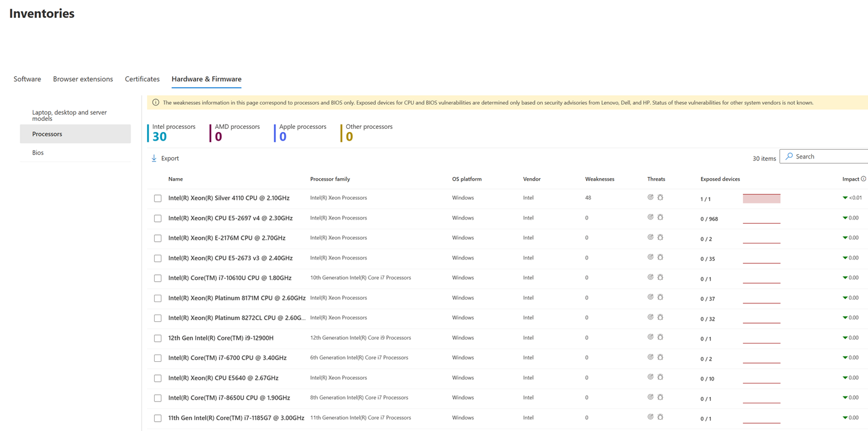Image resolution: width=868 pixels, height=431 pixels.
Task: Click the info icon in yellow warning banner
Action: [x=156, y=102]
